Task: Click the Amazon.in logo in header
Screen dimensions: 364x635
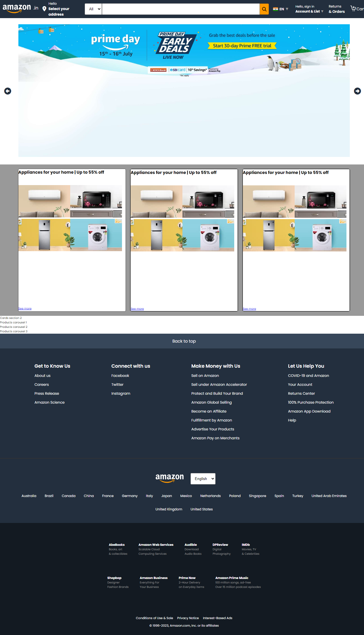Action: 20,8
